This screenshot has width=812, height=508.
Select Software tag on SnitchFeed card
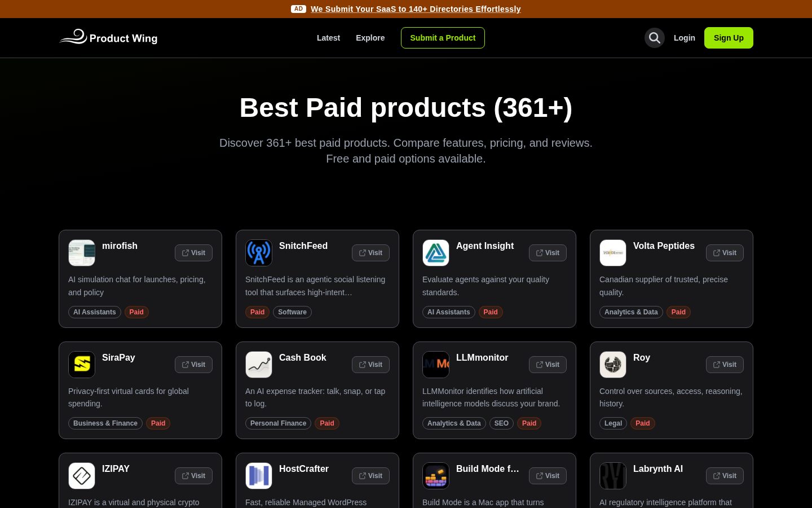coord(292,312)
